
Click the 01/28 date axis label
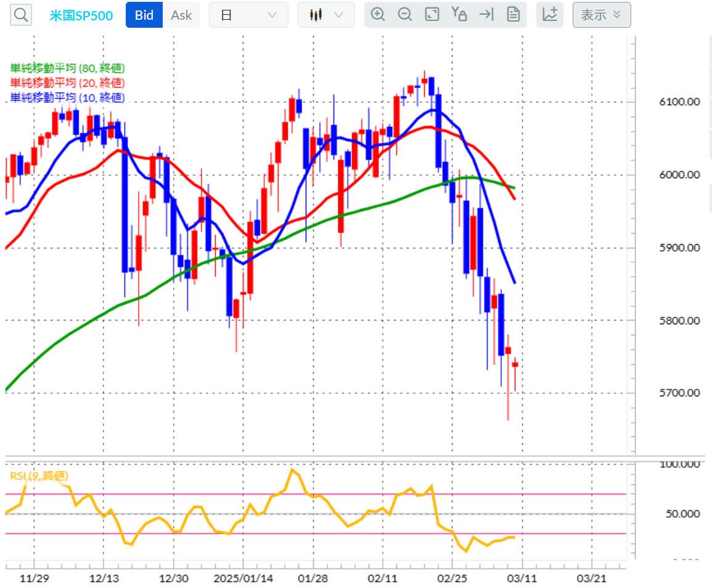(x=313, y=579)
